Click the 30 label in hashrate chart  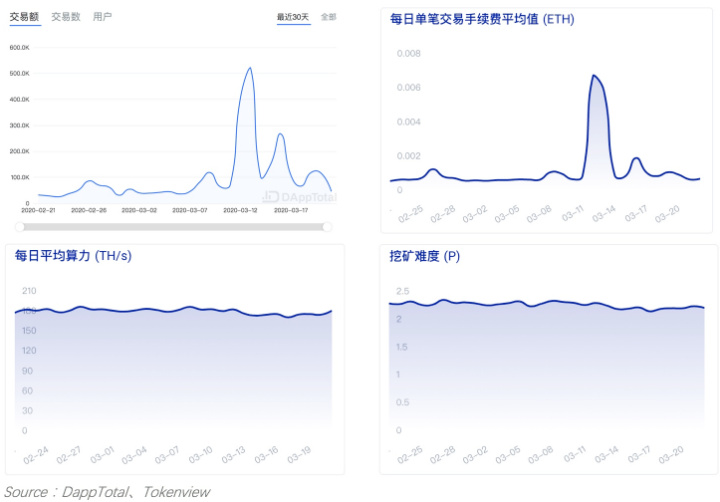pos(28,411)
